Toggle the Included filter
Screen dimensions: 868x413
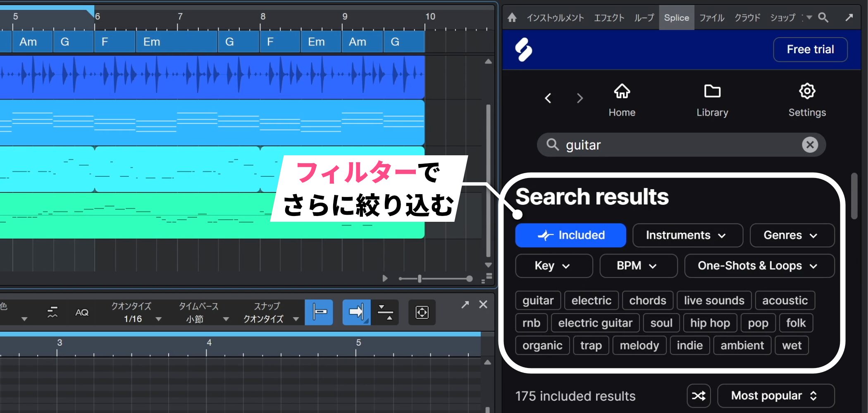(x=570, y=235)
